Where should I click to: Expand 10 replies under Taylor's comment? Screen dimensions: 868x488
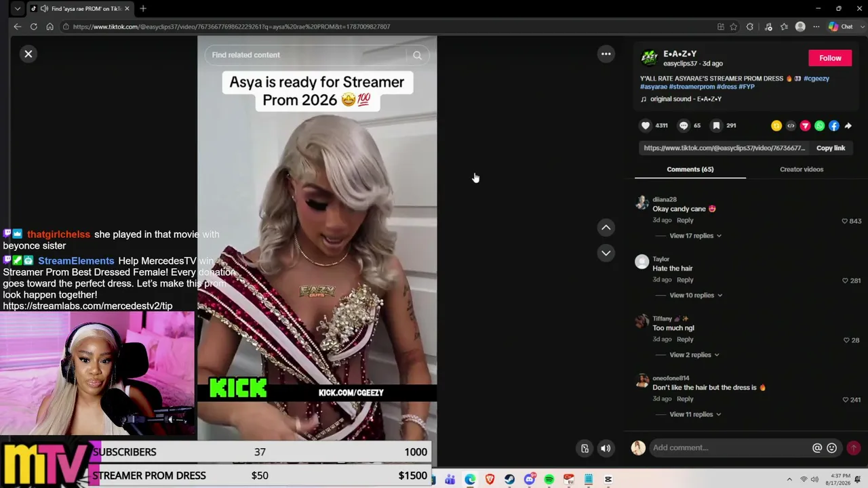click(696, 296)
